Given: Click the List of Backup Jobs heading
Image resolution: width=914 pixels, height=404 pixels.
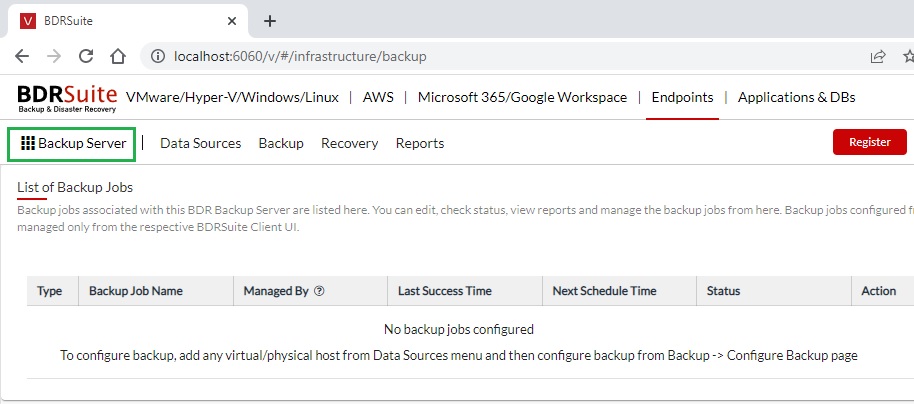Looking at the screenshot, I should [75, 187].
